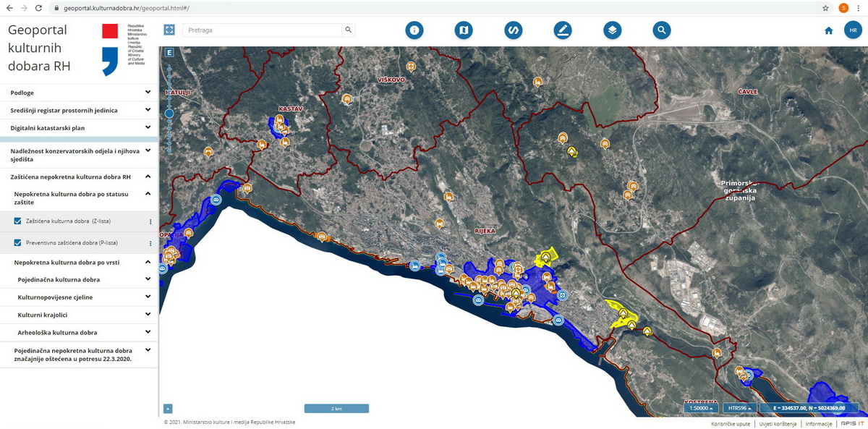Expand Arheološka kulturna dobra group
This screenshot has height=429, width=868.
148,332
